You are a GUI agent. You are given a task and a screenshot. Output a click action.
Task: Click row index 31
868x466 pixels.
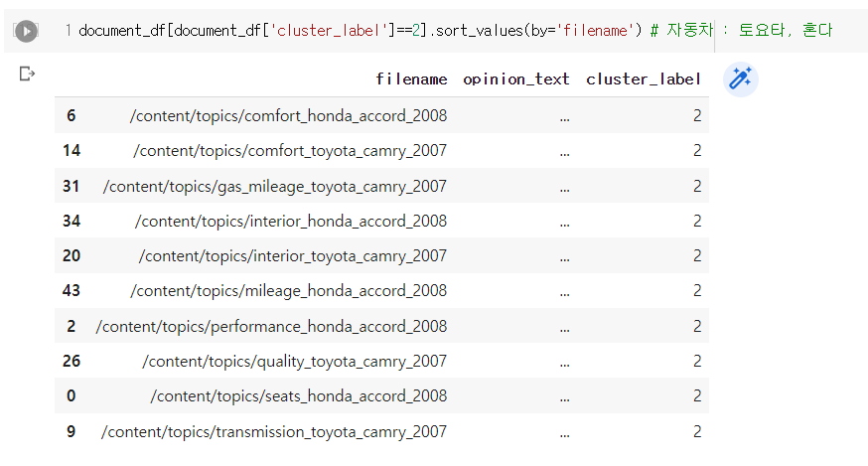[71, 186]
